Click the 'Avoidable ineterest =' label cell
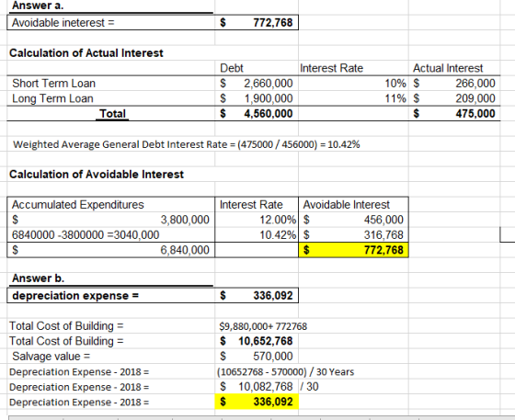Viewport: 515px width, 420px height. click(x=111, y=23)
